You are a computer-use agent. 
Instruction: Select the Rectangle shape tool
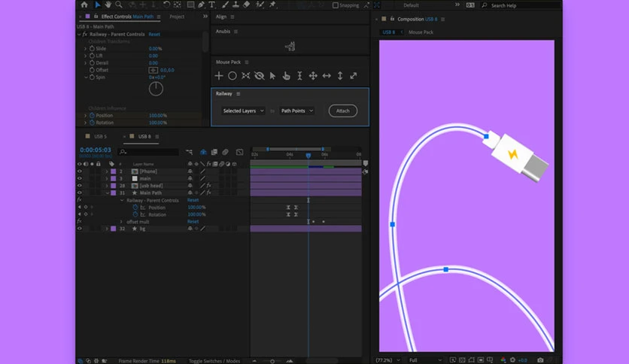click(190, 5)
